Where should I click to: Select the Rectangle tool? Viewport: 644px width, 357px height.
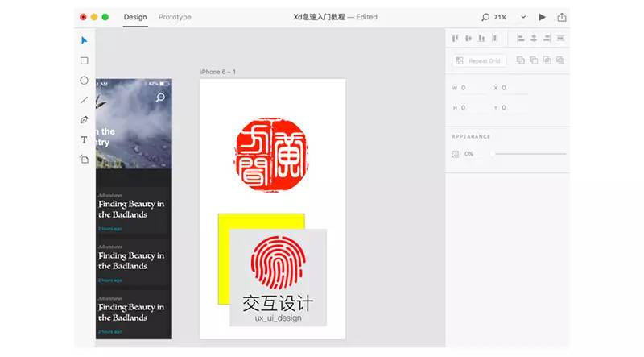pyautogui.click(x=84, y=60)
